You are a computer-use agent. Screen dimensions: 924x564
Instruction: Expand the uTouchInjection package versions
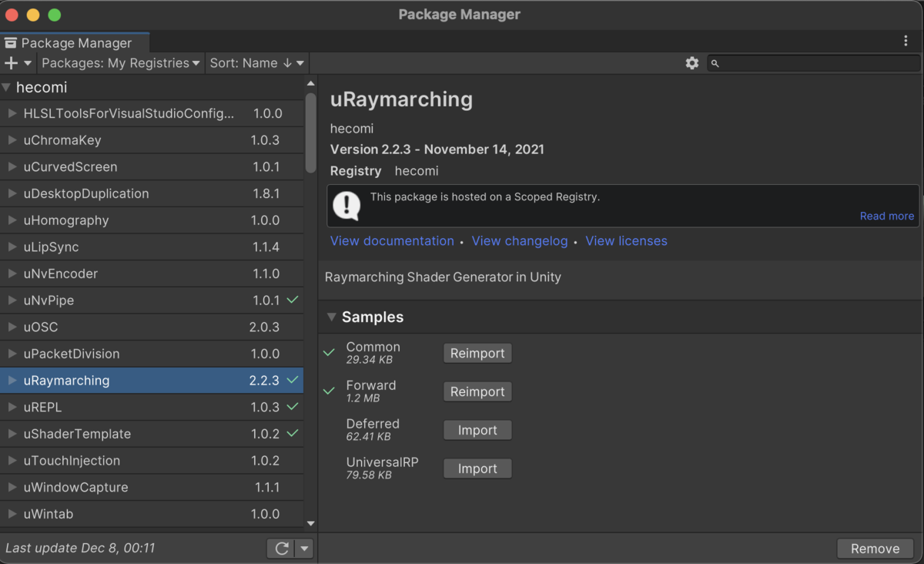(x=12, y=461)
